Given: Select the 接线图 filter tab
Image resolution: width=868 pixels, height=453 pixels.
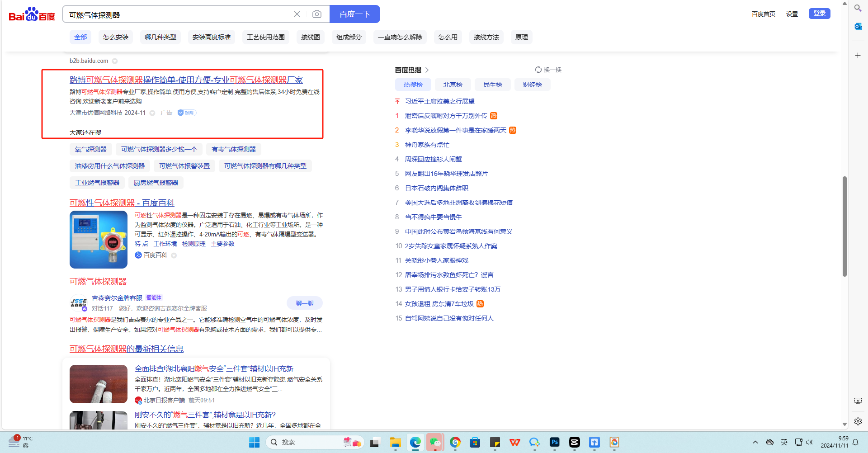Looking at the screenshot, I should pos(310,37).
